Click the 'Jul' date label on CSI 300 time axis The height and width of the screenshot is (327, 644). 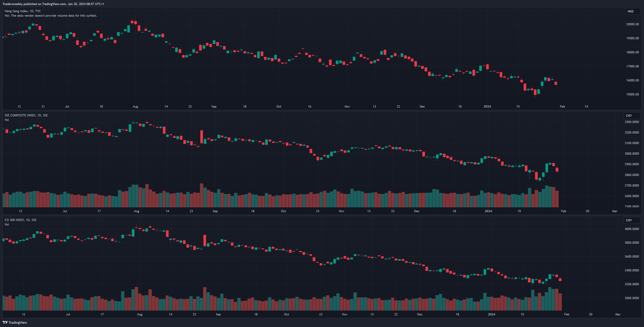pyautogui.click(x=68, y=314)
